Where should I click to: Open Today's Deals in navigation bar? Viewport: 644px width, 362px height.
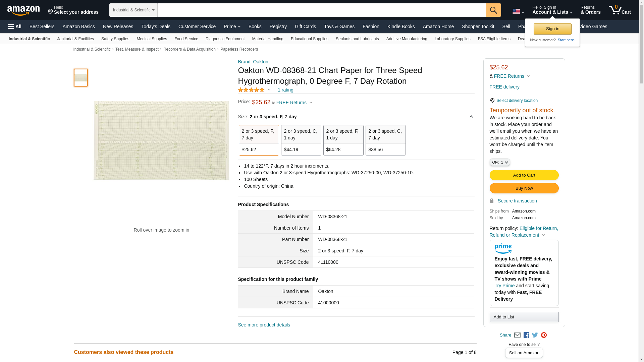tap(156, 26)
